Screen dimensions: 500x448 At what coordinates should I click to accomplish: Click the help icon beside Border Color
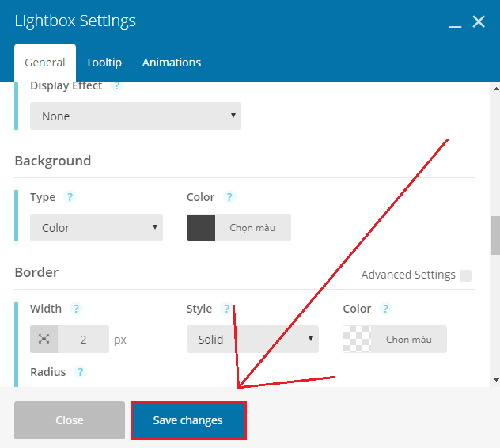pyautogui.click(x=385, y=309)
